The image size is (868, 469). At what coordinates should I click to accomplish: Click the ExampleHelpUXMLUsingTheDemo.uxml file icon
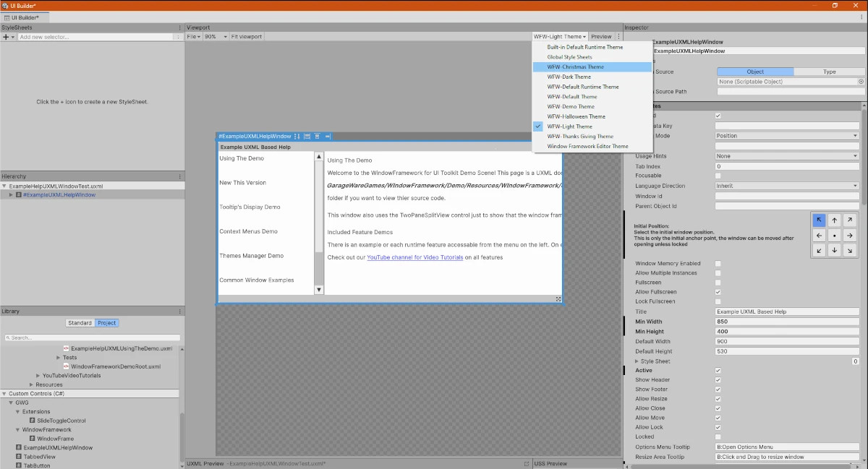[x=66, y=348]
